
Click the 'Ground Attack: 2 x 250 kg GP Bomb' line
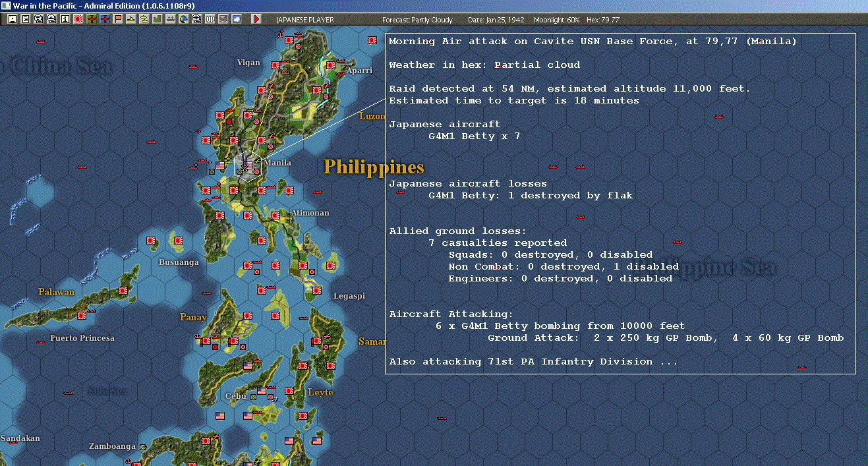click(666, 338)
